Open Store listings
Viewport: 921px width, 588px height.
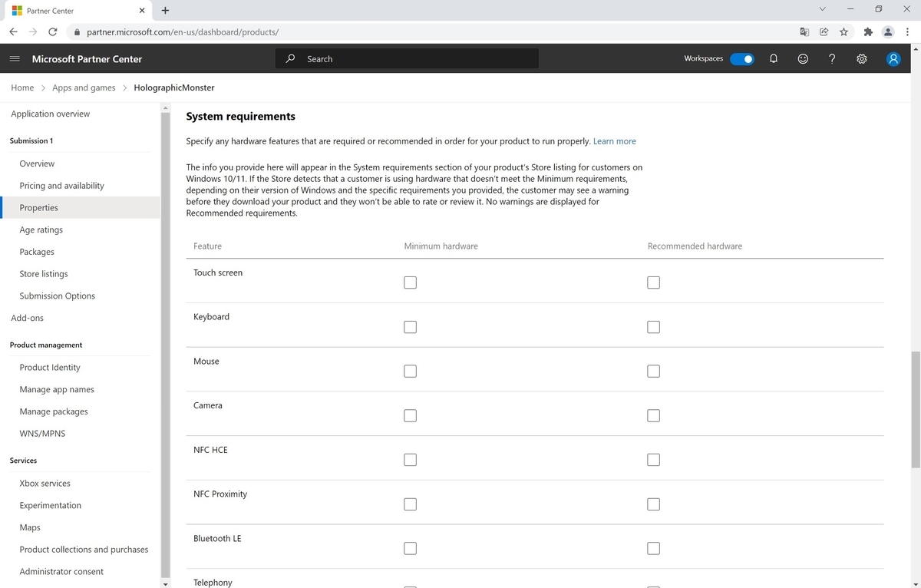[44, 274]
